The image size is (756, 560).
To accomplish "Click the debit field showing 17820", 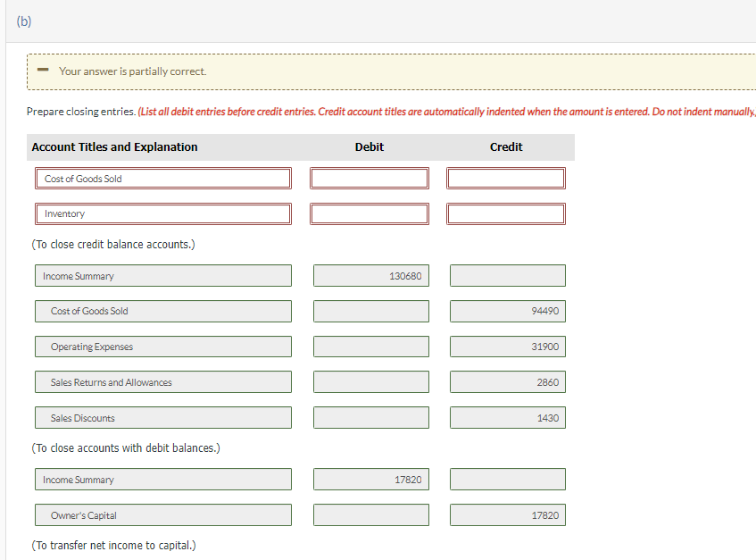I will (x=371, y=479).
